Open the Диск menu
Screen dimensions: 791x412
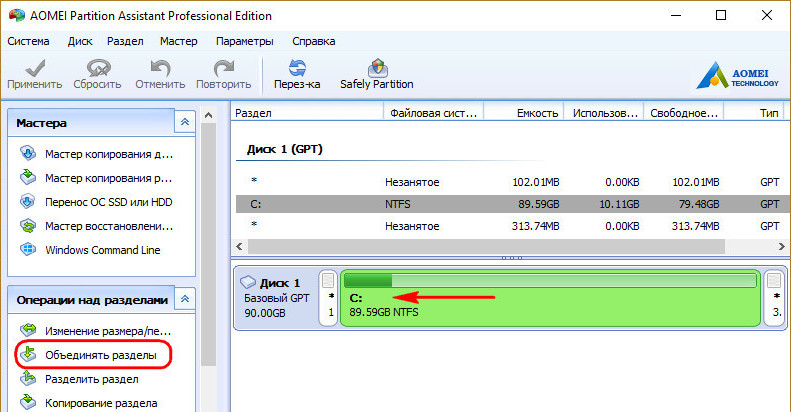(80, 41)
